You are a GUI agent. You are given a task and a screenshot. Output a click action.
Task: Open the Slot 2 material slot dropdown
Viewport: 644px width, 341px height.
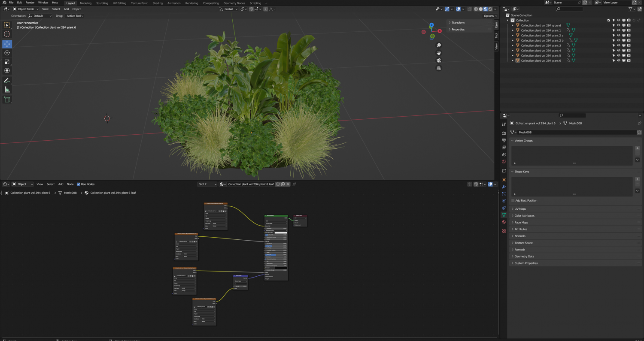207,184
